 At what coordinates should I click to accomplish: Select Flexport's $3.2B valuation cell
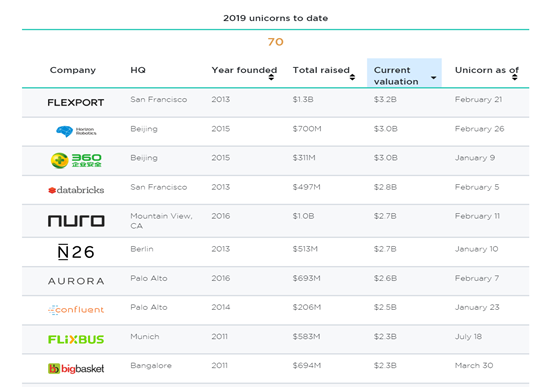(385, 99)
